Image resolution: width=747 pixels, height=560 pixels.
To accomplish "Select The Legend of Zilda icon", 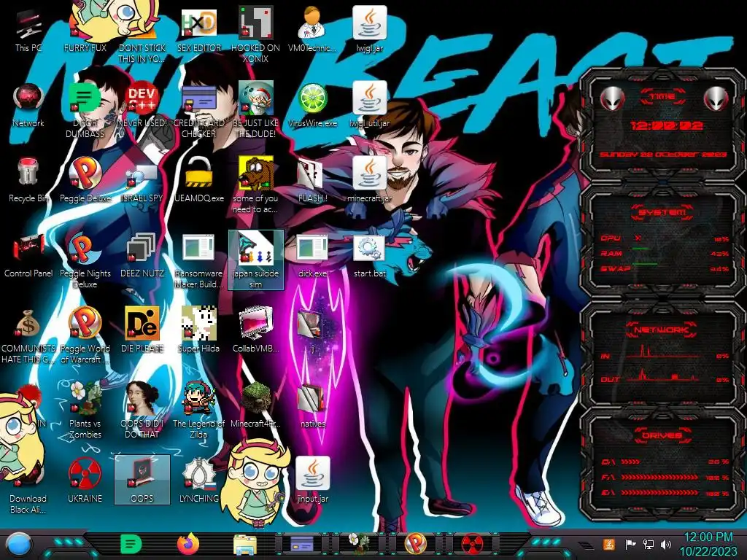I will click(x=198, y=411).
